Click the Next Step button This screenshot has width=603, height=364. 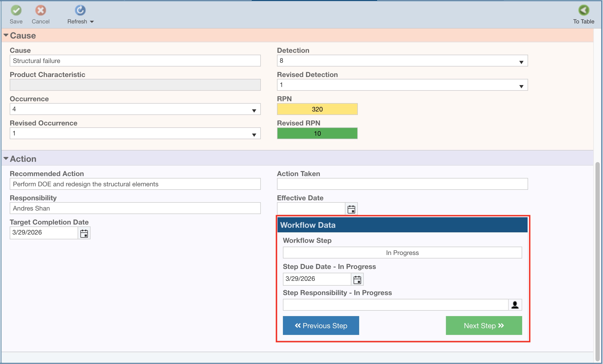pos(484,325)
